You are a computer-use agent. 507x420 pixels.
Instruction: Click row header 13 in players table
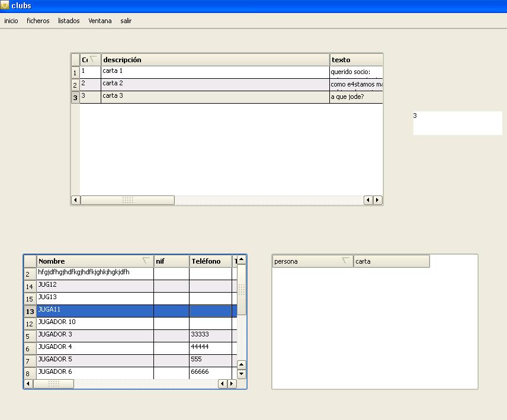[30, 312]
